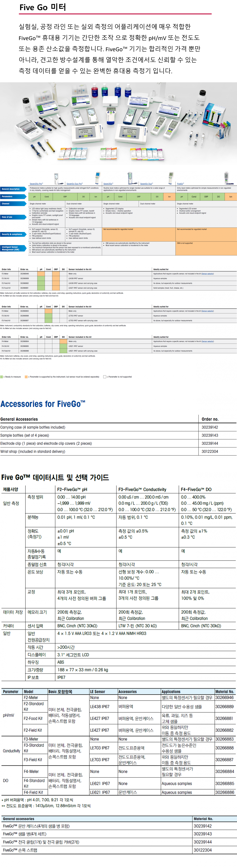Follow the Seven2Go link (non-Pro)
Image resolution: width=237 pixels, height=868 pixels.
tap(108, 184)
